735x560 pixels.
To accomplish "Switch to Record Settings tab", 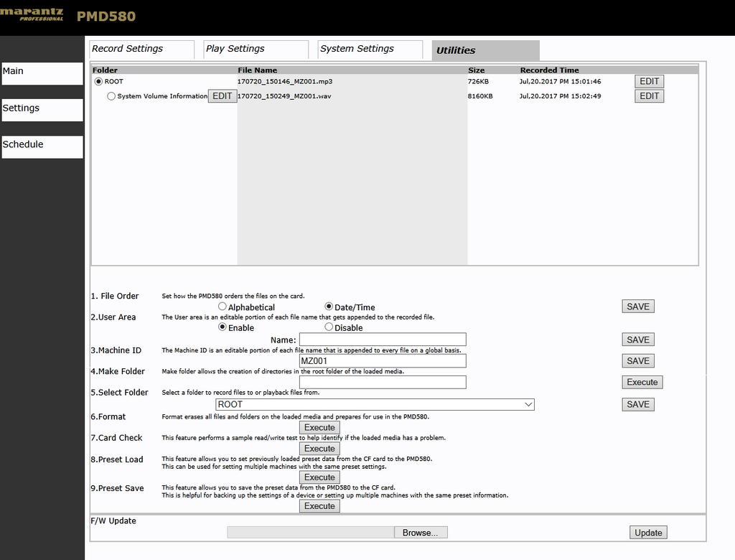I will pos(141,50).
